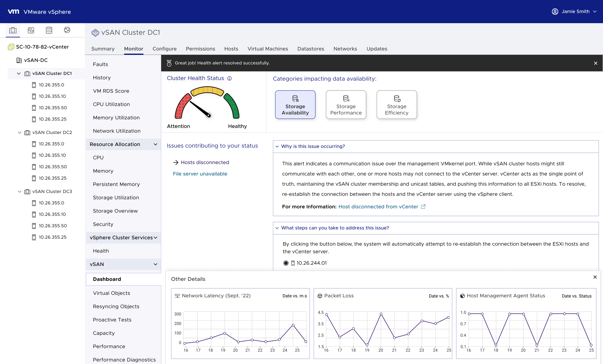Dismiss the health alert resolved notification
This screenshot has height=364, width=603.
[x=596, y=63]
